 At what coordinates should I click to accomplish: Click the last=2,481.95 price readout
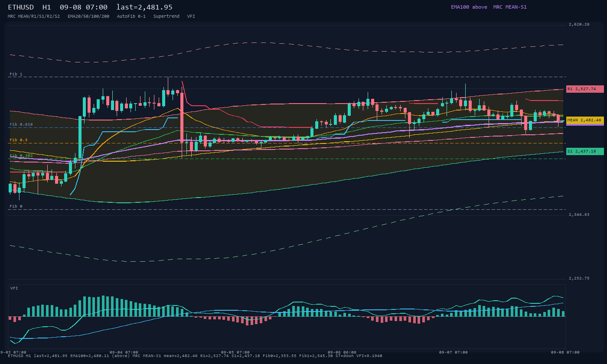point(144,7)
